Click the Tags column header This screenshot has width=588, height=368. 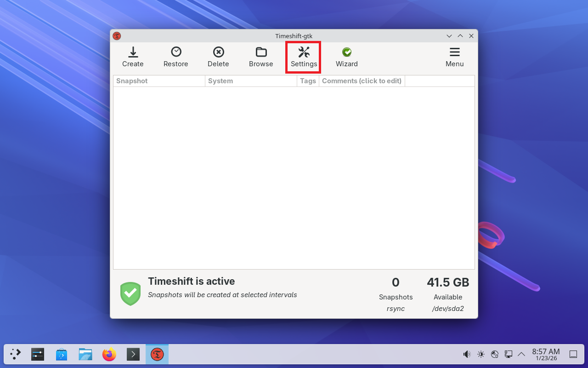pyautogui.click(x=308, y=81)
